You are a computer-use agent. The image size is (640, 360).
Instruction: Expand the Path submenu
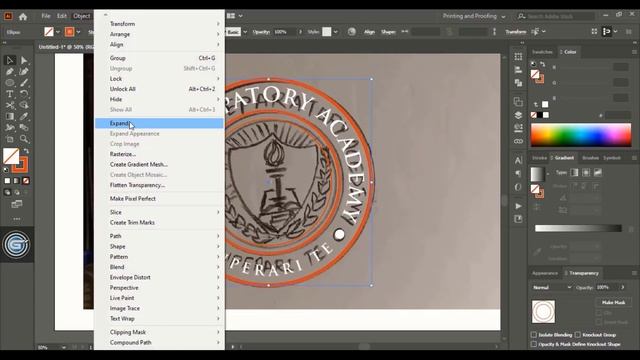click(159, 236)
